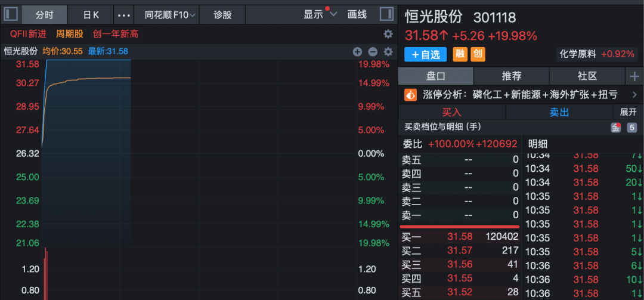The image size is (644, 300).
Task: Click the orange 创 ChiNext badge
Action: pyautogui.click(x=478, y=54)
